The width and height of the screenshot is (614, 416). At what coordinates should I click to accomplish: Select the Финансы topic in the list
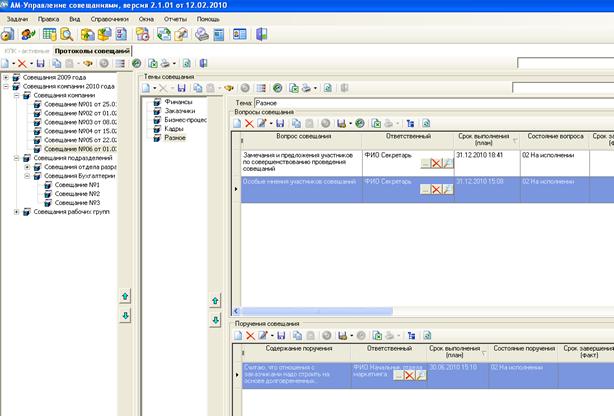[178, 101]
